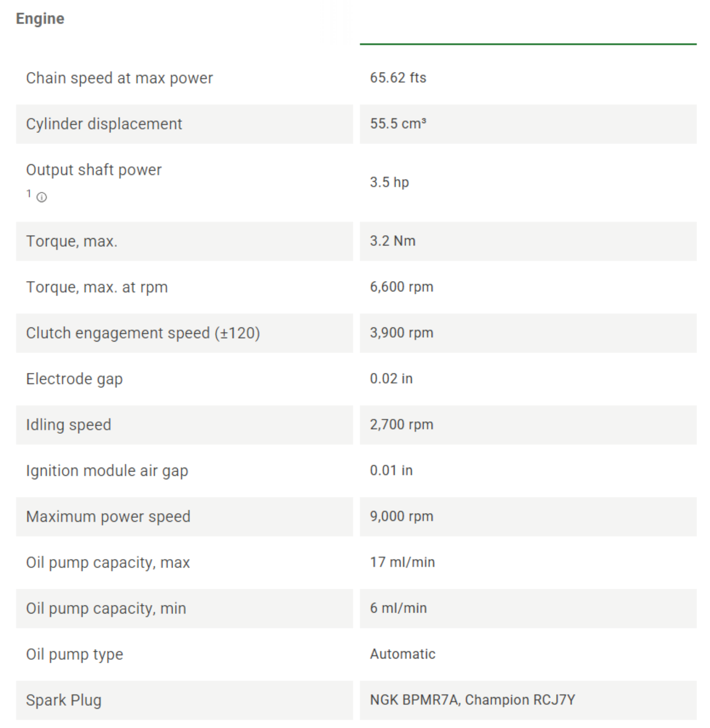Click the 17 ml/min oil pump value
710x728 pixels.
point(402,562)
